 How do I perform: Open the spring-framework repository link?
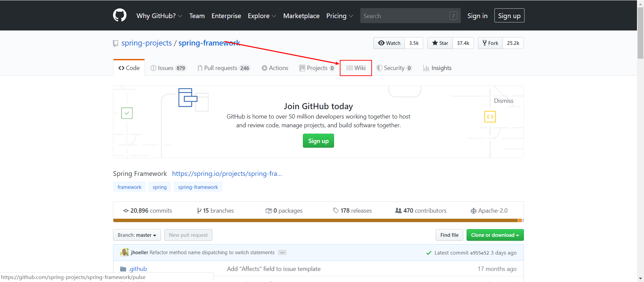[x=209, y=43]
